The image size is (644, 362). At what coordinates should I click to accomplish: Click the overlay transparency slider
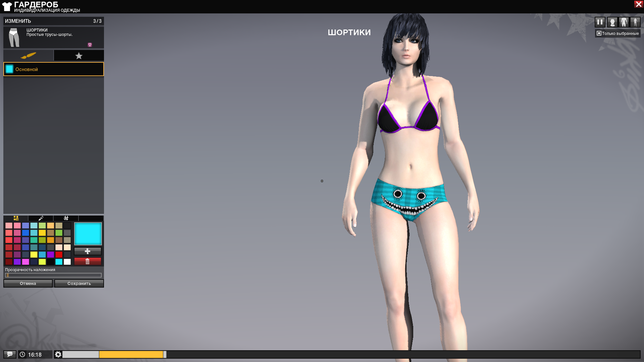54,275
